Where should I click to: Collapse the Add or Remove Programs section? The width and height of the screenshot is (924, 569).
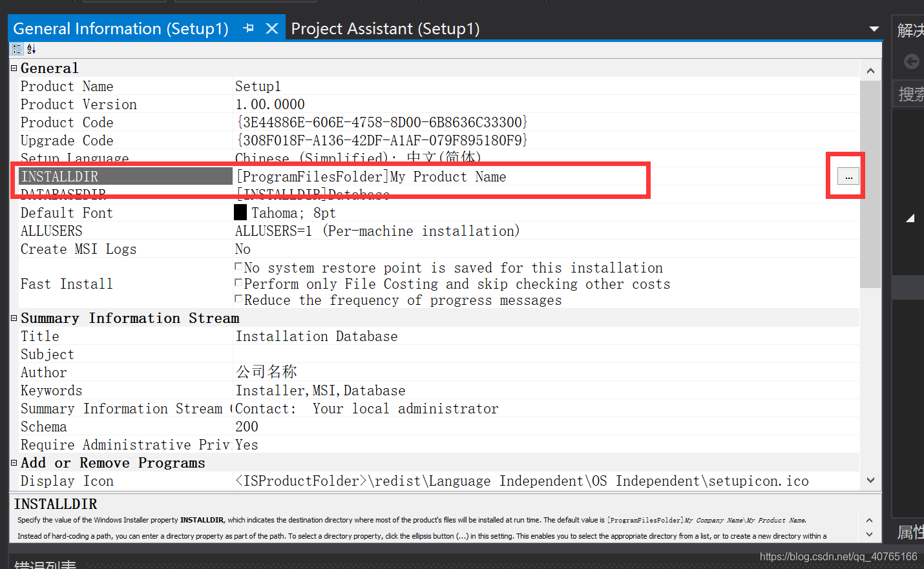coord(14,462)
